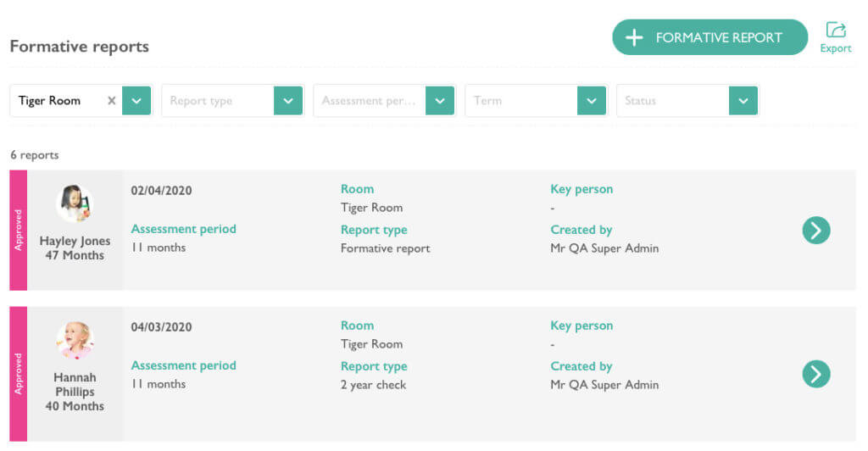This screenshot has height=451, width=868.
Task: Open Hannah Phillips report arrow
Action: pos(815,374)
